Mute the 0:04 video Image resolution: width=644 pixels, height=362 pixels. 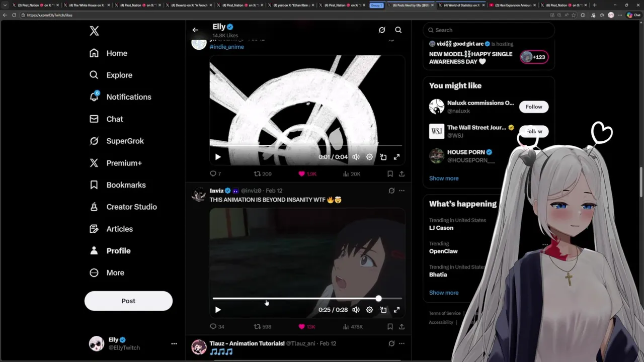click(356, 157)
